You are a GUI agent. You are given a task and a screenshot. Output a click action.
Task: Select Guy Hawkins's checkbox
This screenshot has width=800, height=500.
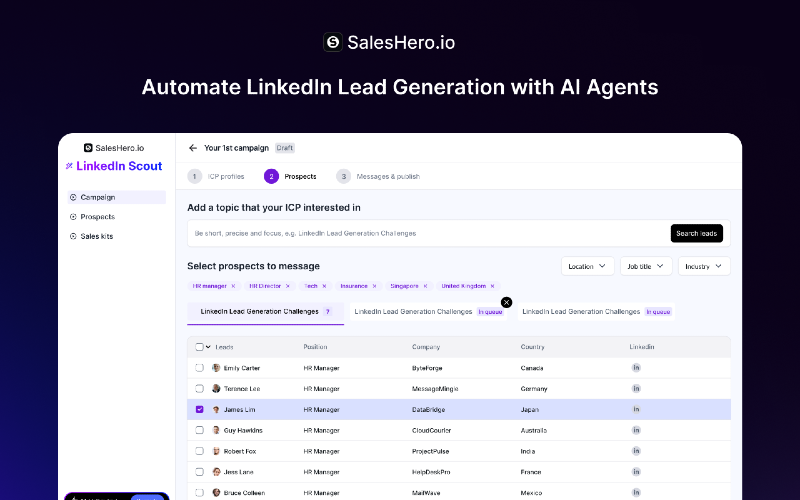(199, 430)
